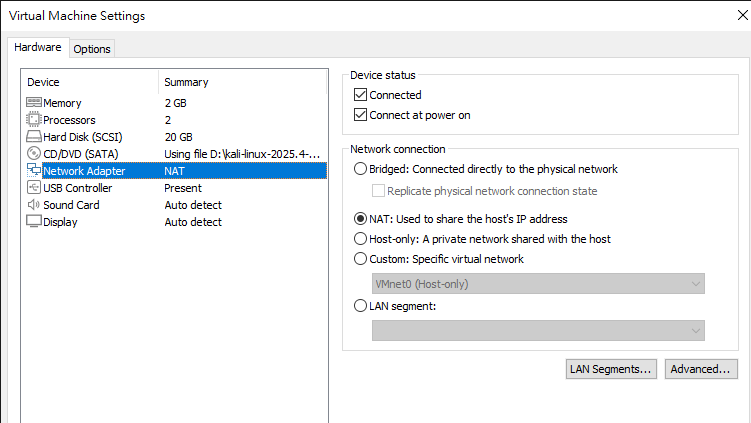Toggle Connect at power on checkbox
Image resolution: width=751 pixels, height=423 pixels.
[361, 115]
